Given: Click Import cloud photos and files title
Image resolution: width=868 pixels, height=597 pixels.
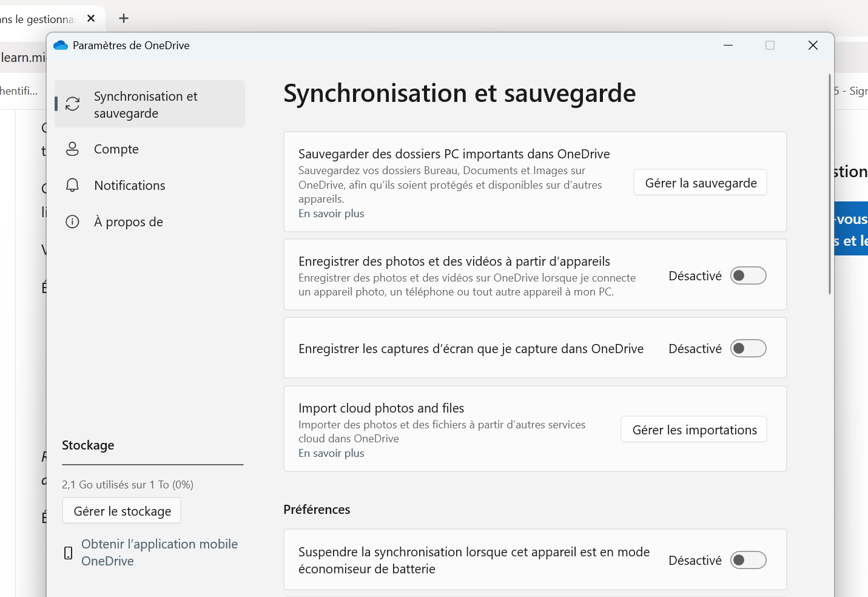Looking at the screenshot, I should 381,408.
